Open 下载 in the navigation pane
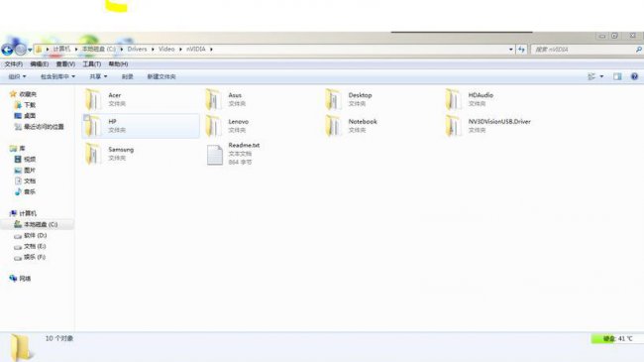This screenshot has height=362, width=644. (x=30, y=105)
